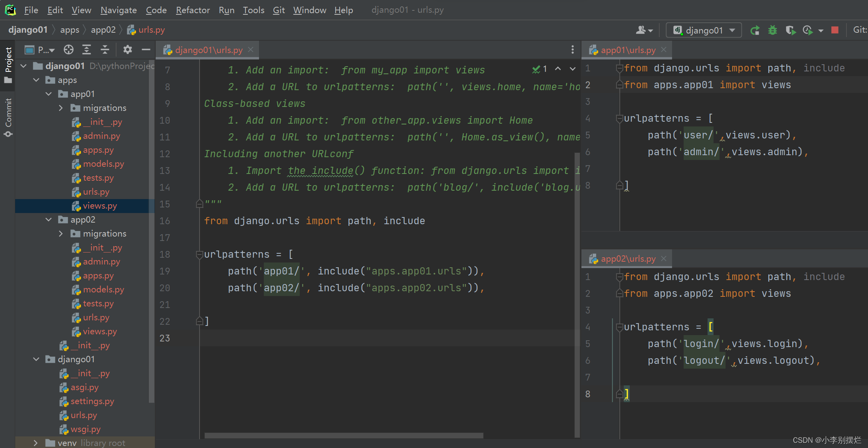Toggle the Project tool window button
868x448 pixels.
(x=8, y=65)
